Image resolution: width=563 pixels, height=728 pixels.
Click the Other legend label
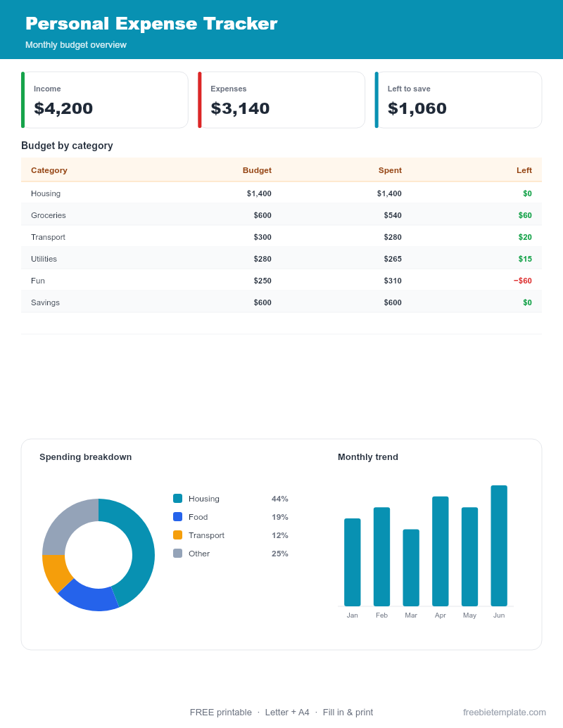(x=199, y=554)
